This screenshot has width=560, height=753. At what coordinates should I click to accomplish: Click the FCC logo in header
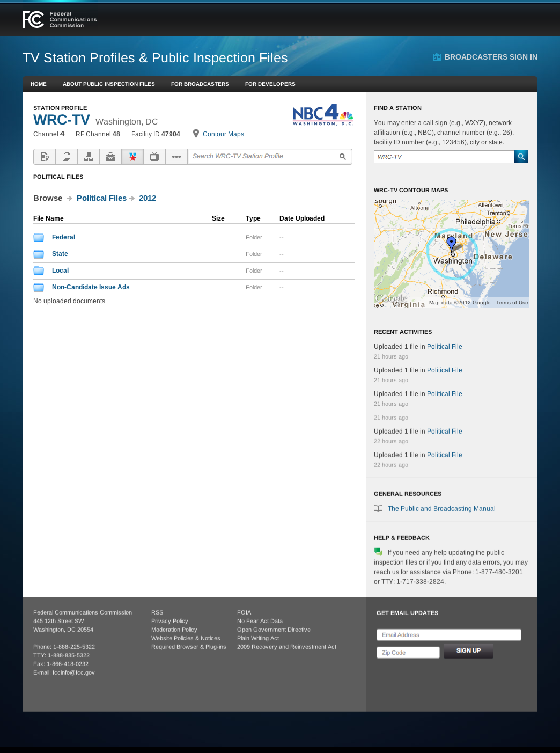point(60,19)
